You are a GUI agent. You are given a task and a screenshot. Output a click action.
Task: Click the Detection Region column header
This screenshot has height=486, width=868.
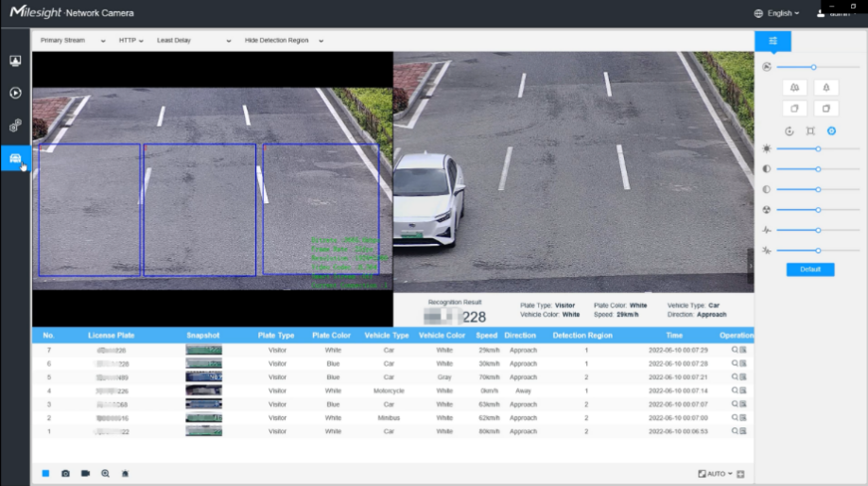click(x=582, y=336)
